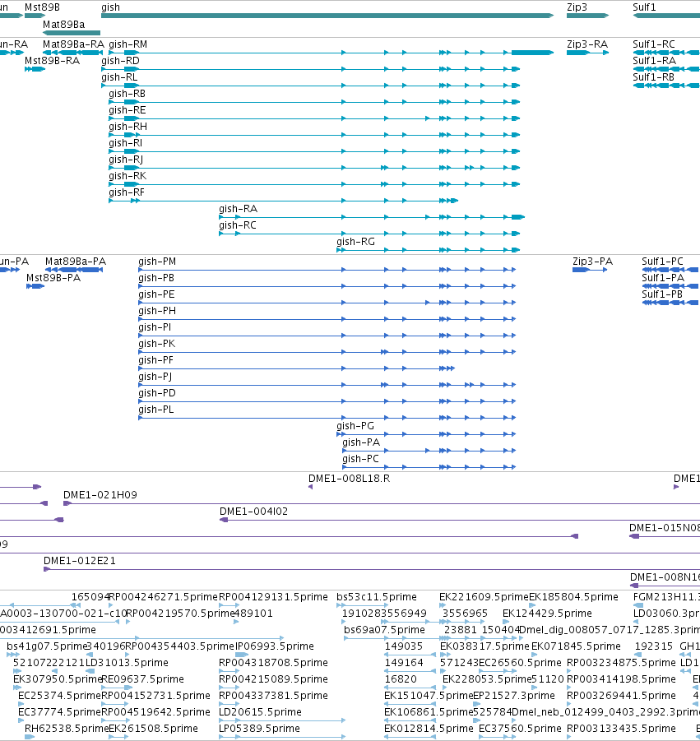Open the Mat89Ba gene feature
The image size is (700, 741).
72,33
